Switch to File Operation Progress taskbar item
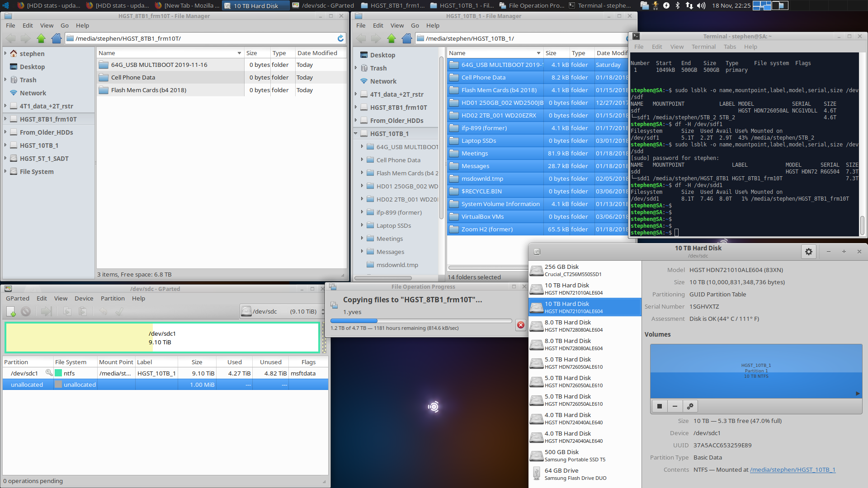Image resolution: width=868 pixels, height=488 pixels. coord(532,5)
